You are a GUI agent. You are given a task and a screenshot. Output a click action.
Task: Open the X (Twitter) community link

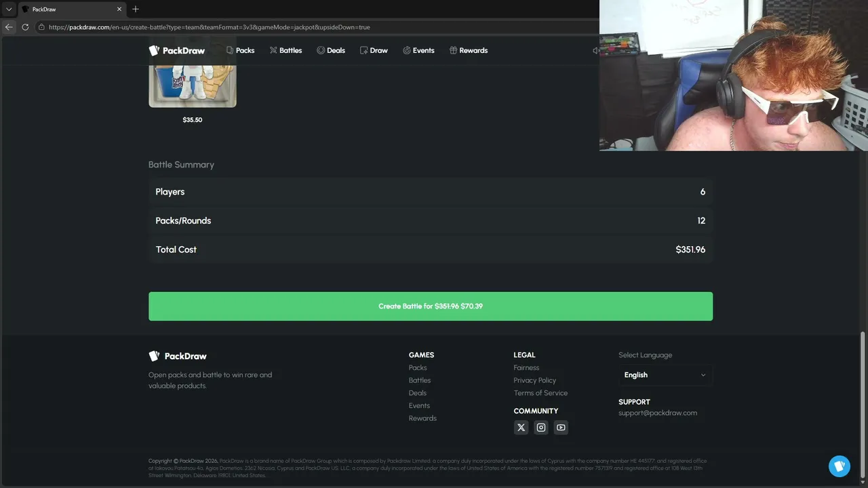(521, 427)
